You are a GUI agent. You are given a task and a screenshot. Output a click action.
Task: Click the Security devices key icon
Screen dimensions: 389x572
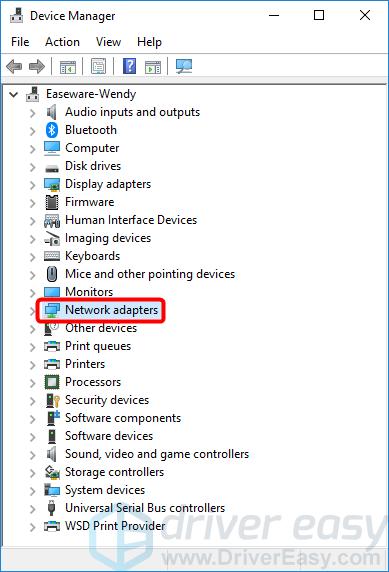coord(52,400)
